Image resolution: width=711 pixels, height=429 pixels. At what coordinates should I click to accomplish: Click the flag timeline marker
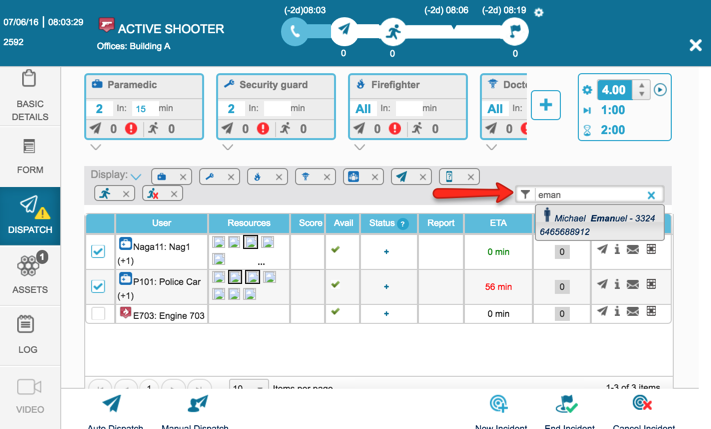(515, 31)
